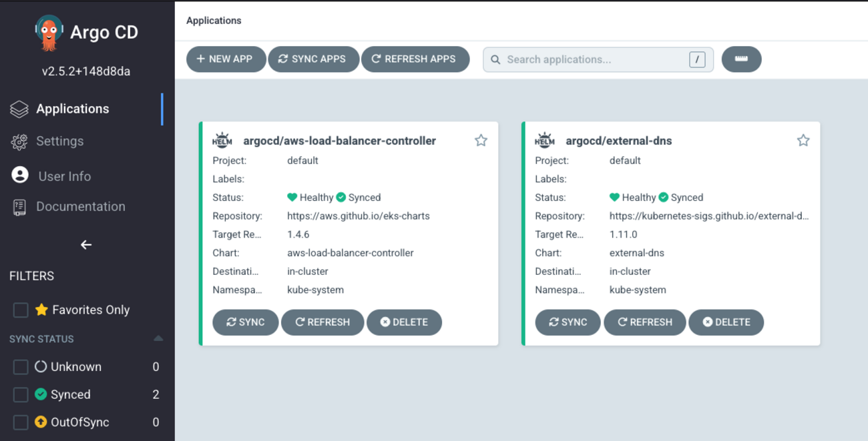Click the Helm icon on external-dns card
This screenshot has width=868, height=441.
pos(545,139)
